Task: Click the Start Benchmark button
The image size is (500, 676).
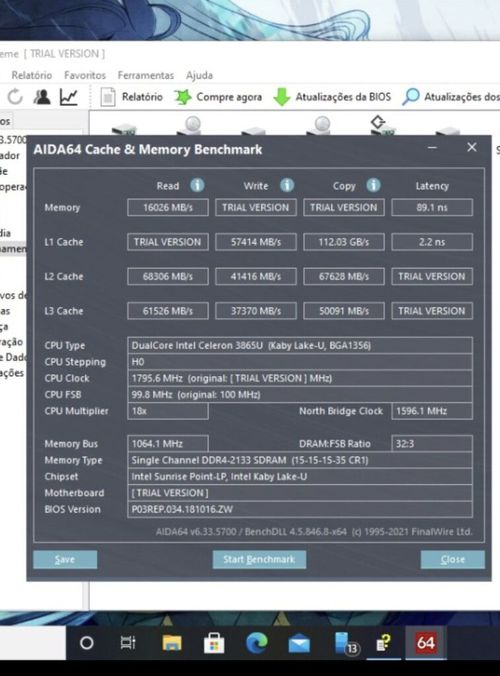Action: (x=259, y=559)
